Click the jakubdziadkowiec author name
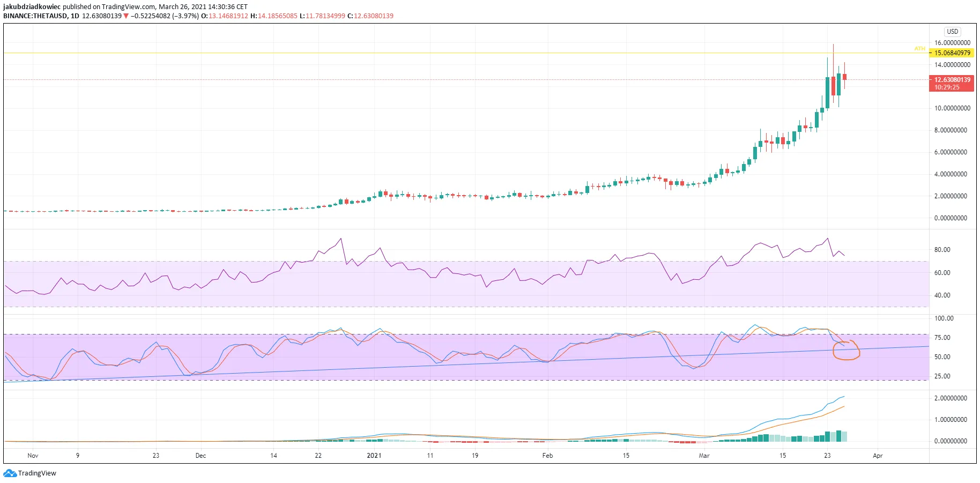980x483 pixels. point(32,7)
